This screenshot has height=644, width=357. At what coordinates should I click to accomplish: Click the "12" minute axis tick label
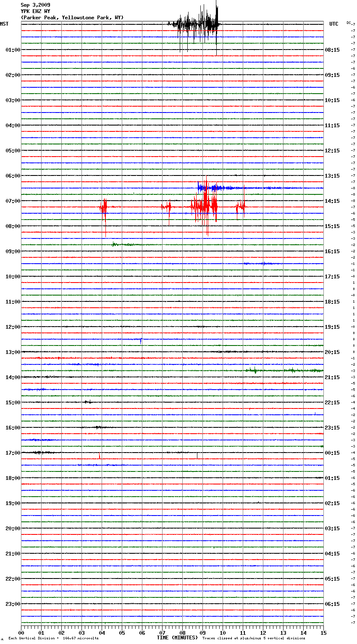263,633
